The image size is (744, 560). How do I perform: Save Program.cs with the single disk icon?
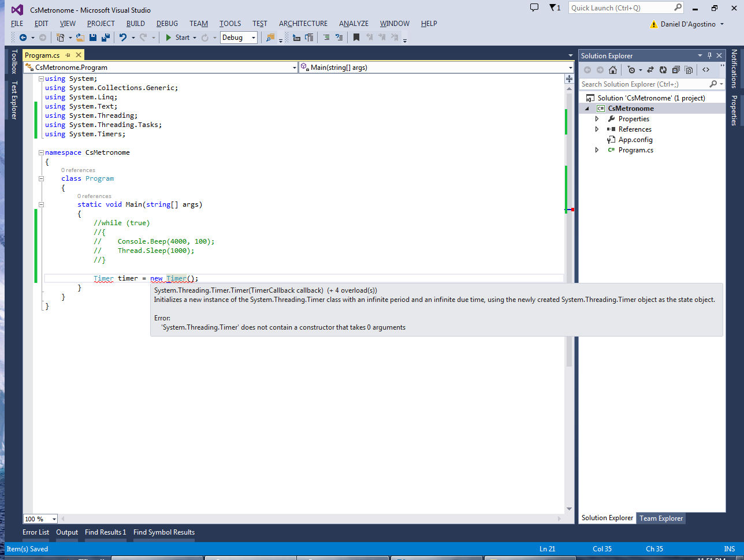[93, 38]
